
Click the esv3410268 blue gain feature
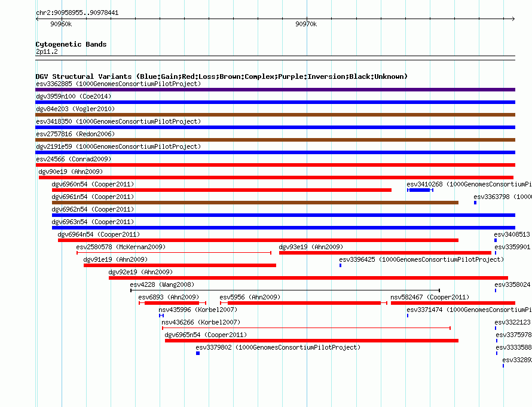point(420,190)
